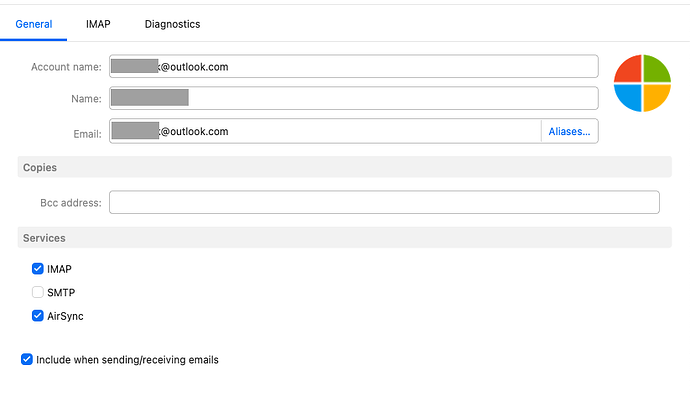Click the IMAP checkbox label text
690x396 pixels.
coord(59,269)
